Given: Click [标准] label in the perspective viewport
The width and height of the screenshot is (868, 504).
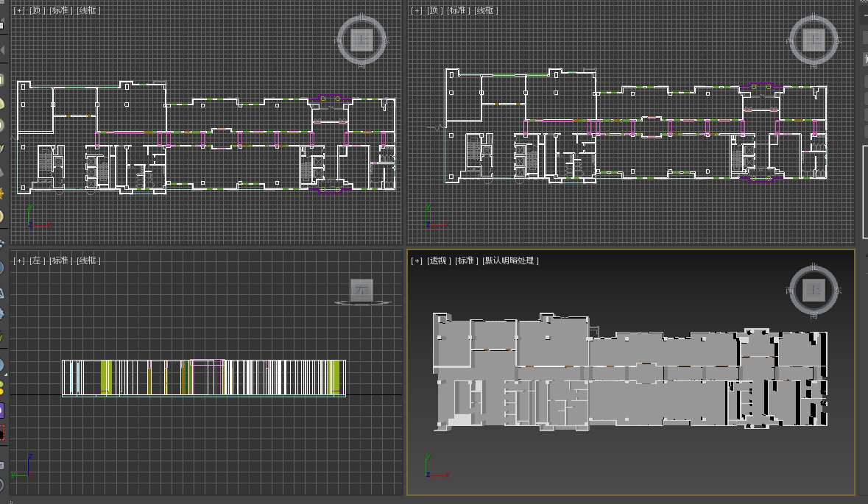Looking at the screenshot, I should [x=467, y=260].
